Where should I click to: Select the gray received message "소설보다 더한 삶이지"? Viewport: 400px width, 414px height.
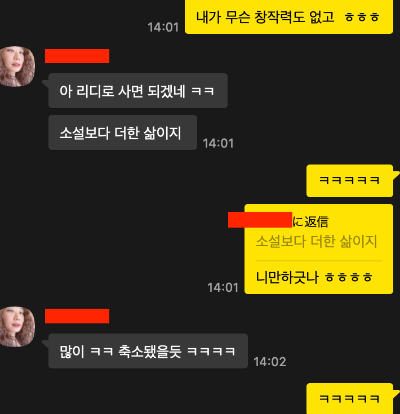tap(123, 133)
